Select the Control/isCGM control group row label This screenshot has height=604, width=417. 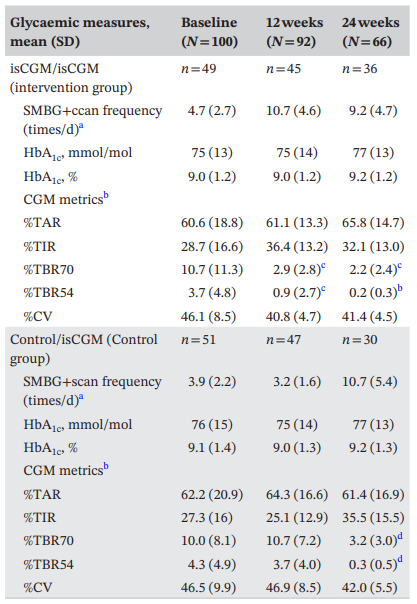[x=84, y=349]
